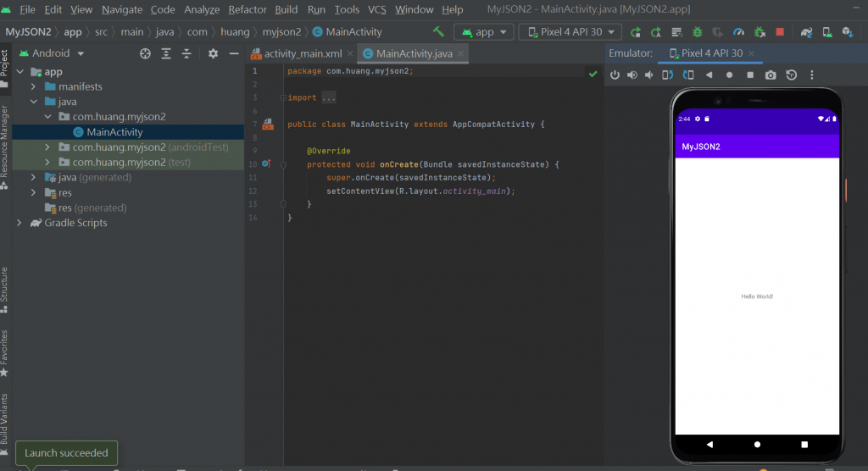This screenshot has height=471, width=868.
Task: Toggle the Structure sidebar panel
Action: pos(5,286)
